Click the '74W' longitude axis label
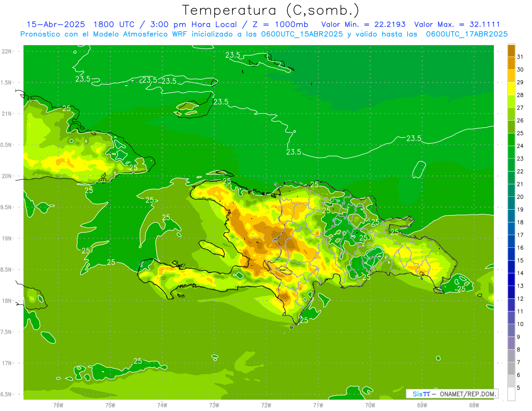The height and width of the screenshot is (411, 532). pos(162,405)
